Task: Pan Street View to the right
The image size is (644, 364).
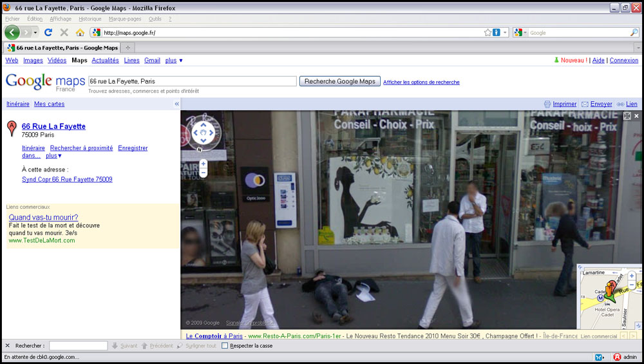Action: point(211,133)
